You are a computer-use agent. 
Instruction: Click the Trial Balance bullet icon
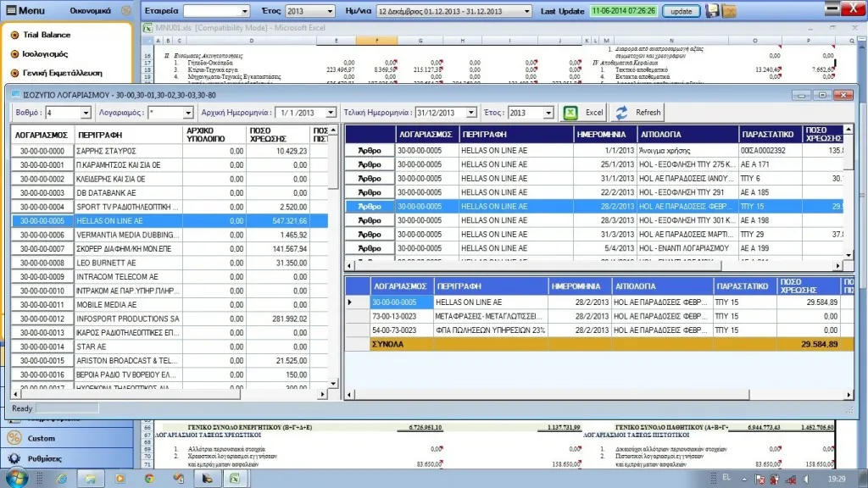(15, 35)
